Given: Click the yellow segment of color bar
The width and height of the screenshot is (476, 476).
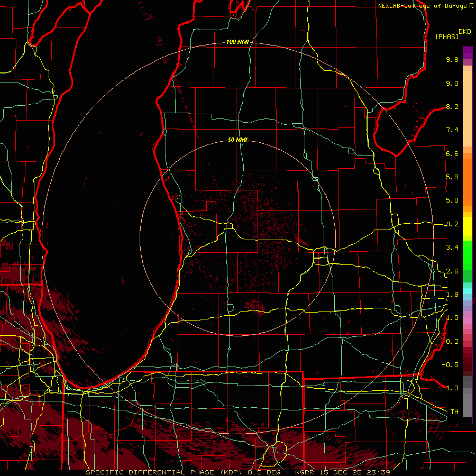Looking at the screenshot, I should [467, 226].
